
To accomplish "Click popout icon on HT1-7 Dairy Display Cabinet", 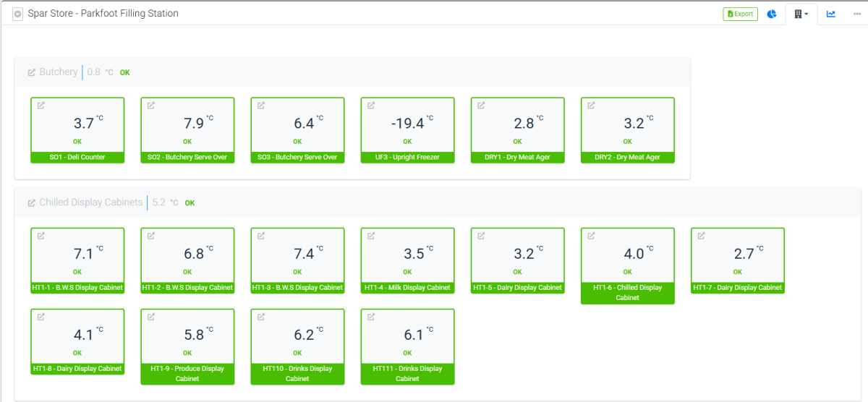I will point(701,236).
